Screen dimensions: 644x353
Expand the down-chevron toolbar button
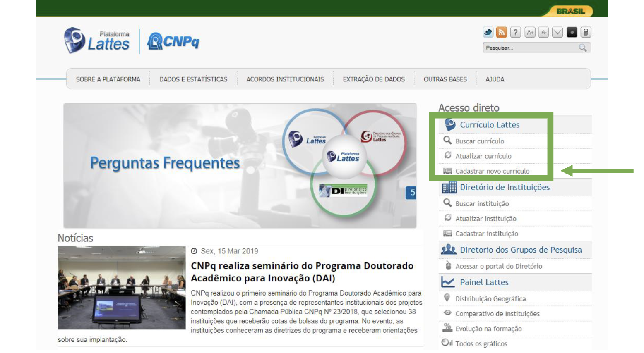[x=557, y=32]
